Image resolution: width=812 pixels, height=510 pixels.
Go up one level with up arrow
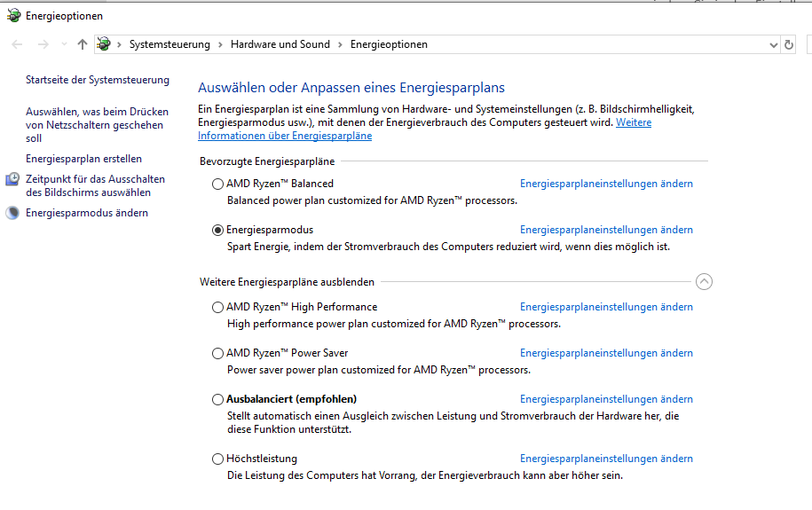tap(83, 44)
